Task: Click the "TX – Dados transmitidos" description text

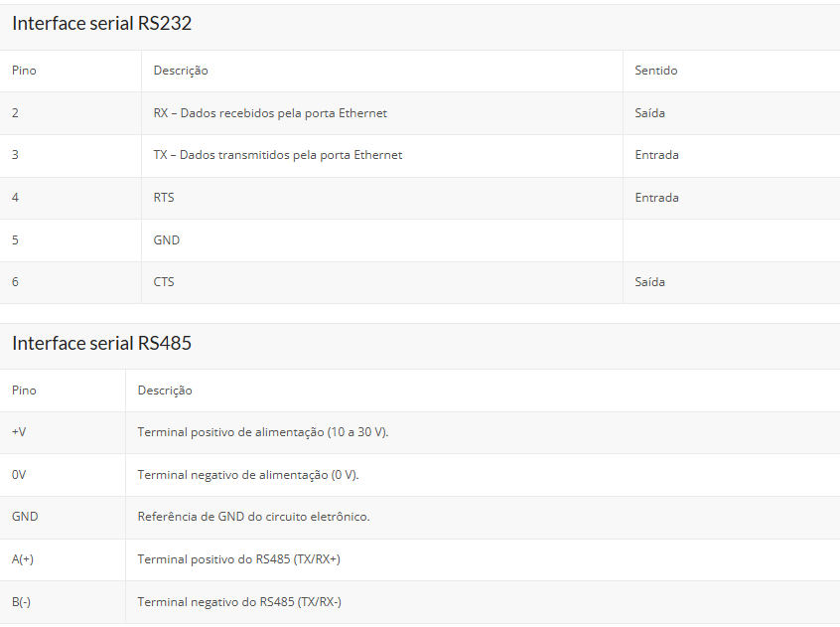Action: tap(278, 155)
